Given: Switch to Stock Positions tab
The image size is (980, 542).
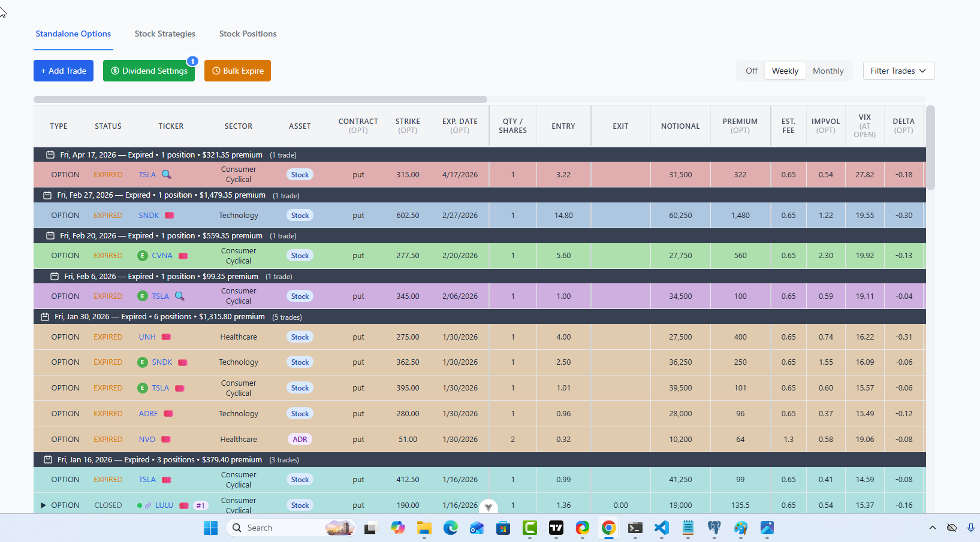Looking at the screenshot, I should 248,34.
